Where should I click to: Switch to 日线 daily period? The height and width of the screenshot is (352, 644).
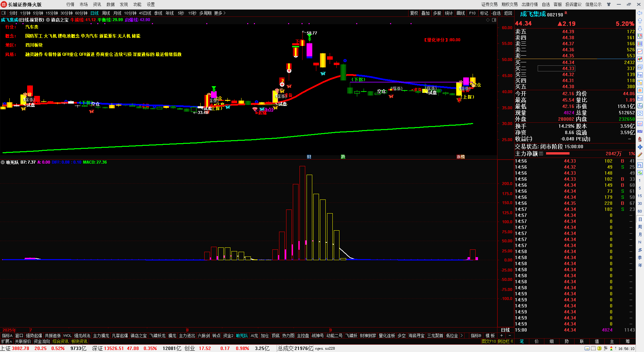click(95, 13)
